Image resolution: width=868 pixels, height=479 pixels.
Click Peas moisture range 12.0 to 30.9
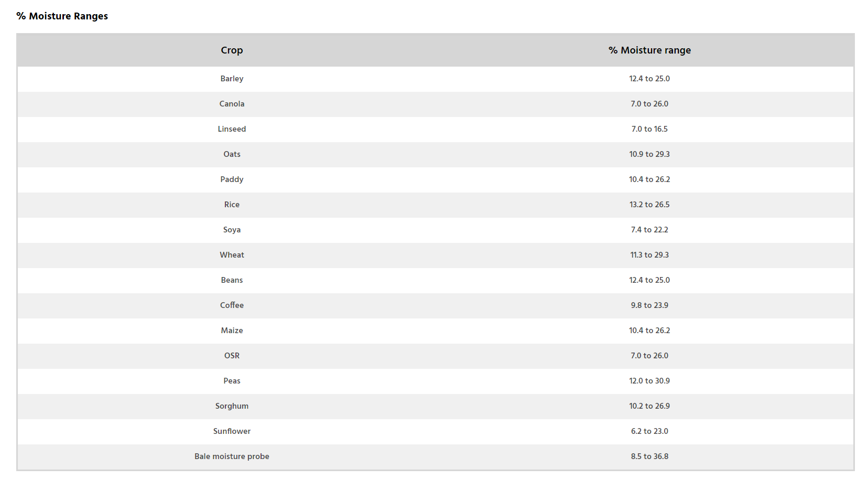[x=649, y=381]
